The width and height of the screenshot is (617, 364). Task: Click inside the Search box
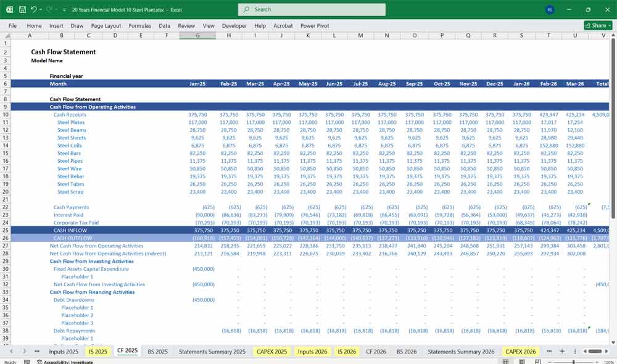(x=311, y=9)
